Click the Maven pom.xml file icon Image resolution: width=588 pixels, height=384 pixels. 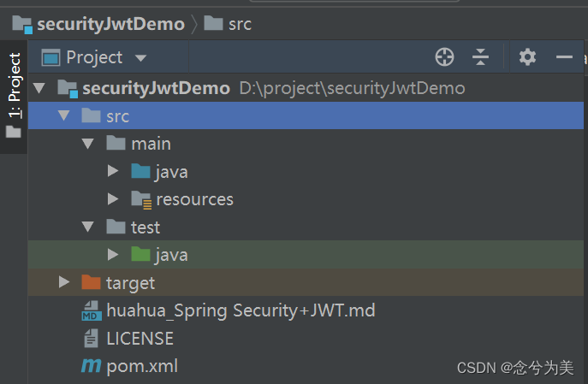tap(91, 366)
